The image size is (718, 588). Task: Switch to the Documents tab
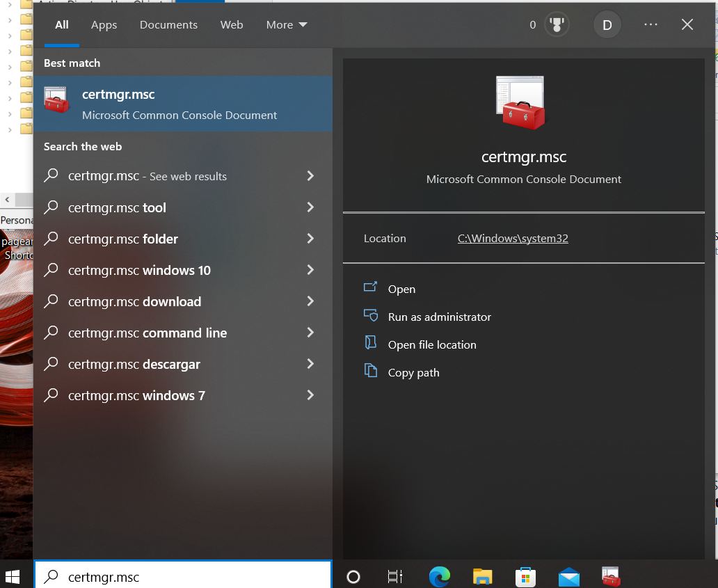pos(168,25)
